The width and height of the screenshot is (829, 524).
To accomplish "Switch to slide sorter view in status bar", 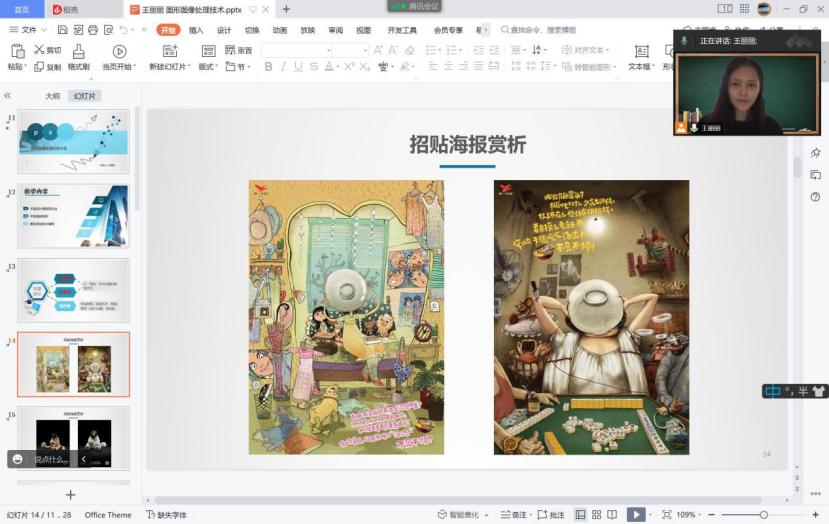I will [x=596, y=514].
